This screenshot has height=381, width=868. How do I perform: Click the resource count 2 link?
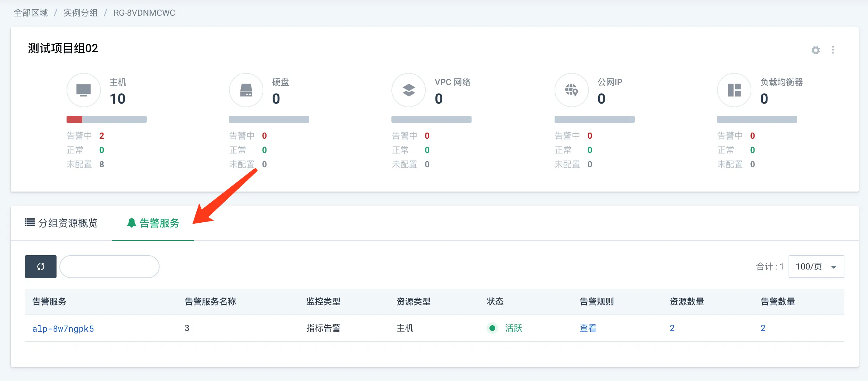click(672, 328)
